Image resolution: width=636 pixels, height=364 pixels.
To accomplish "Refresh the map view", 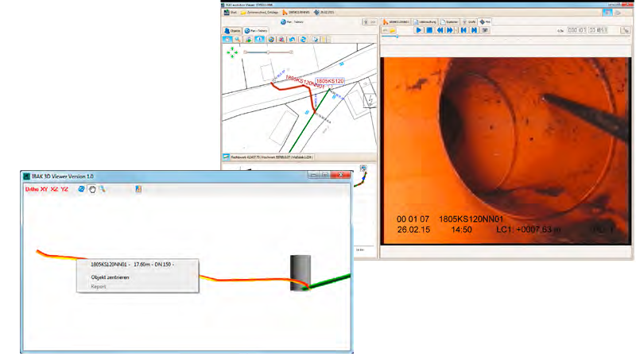I will tap(304, 39).
